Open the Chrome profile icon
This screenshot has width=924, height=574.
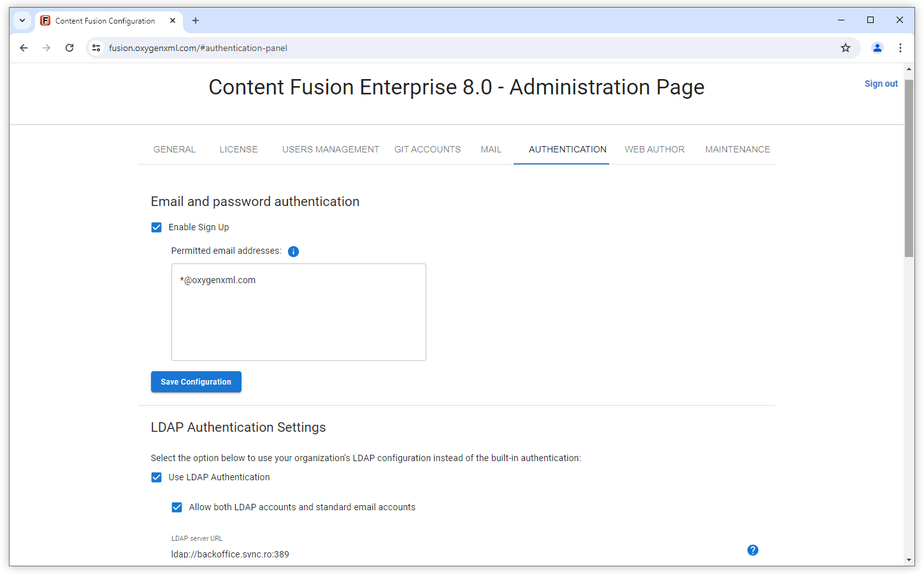pyautogui.click(x=877, y=48)
